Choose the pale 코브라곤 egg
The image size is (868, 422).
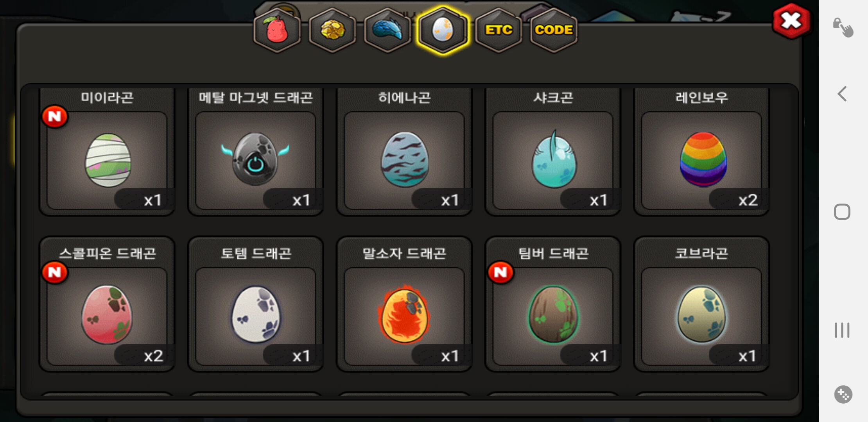(701, 304)
